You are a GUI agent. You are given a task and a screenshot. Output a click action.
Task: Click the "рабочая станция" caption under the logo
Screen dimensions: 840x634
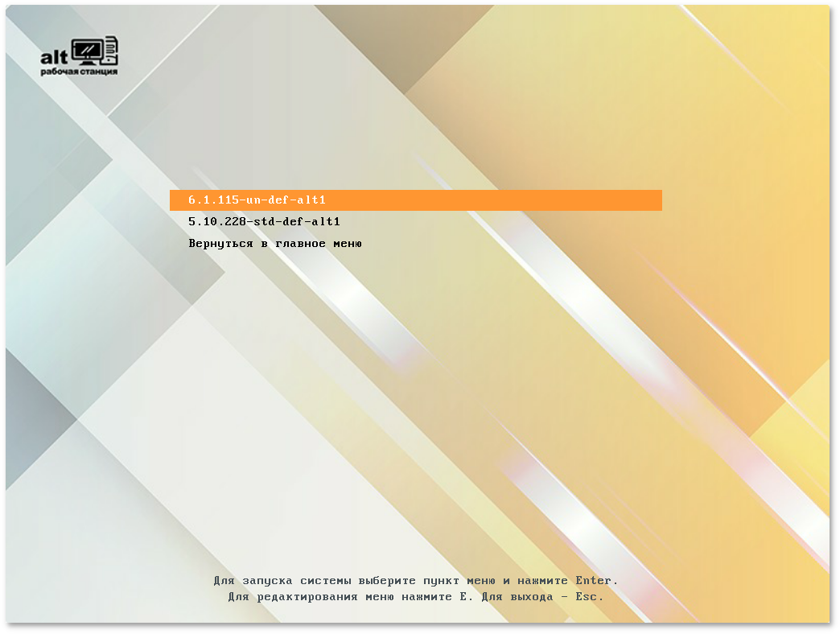click(79, 72)
